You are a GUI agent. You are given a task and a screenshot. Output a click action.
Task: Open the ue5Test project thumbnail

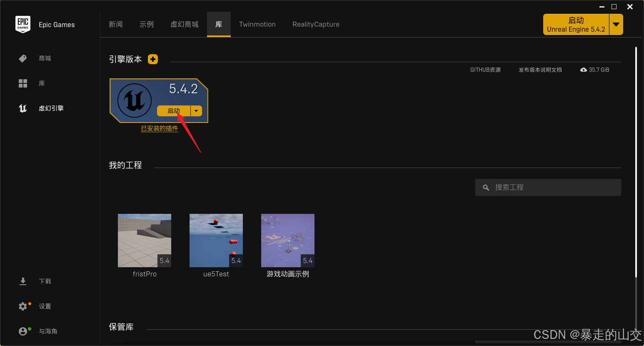point(216,241)
